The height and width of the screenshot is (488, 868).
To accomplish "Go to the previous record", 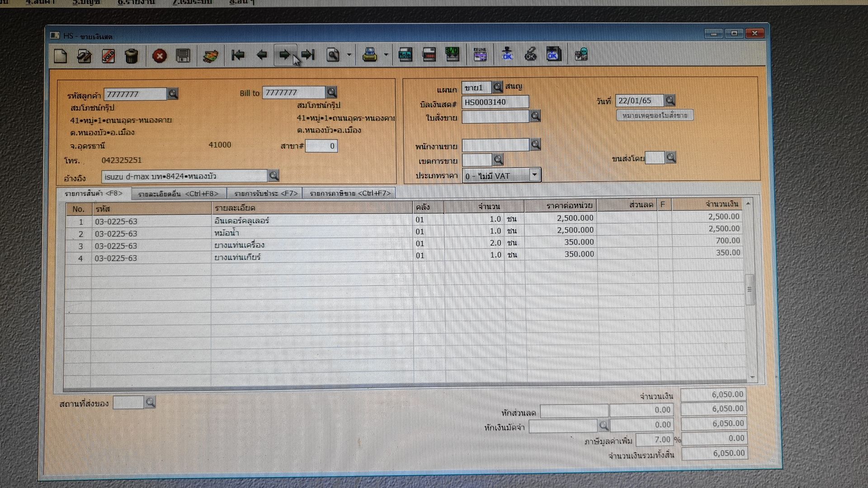I will pyautogui.click(x=261, y=55).
